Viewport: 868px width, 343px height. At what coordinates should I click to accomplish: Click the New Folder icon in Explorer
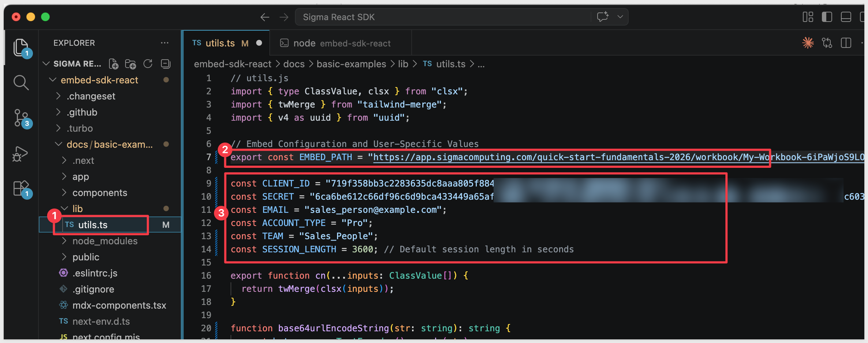[130, 64]
